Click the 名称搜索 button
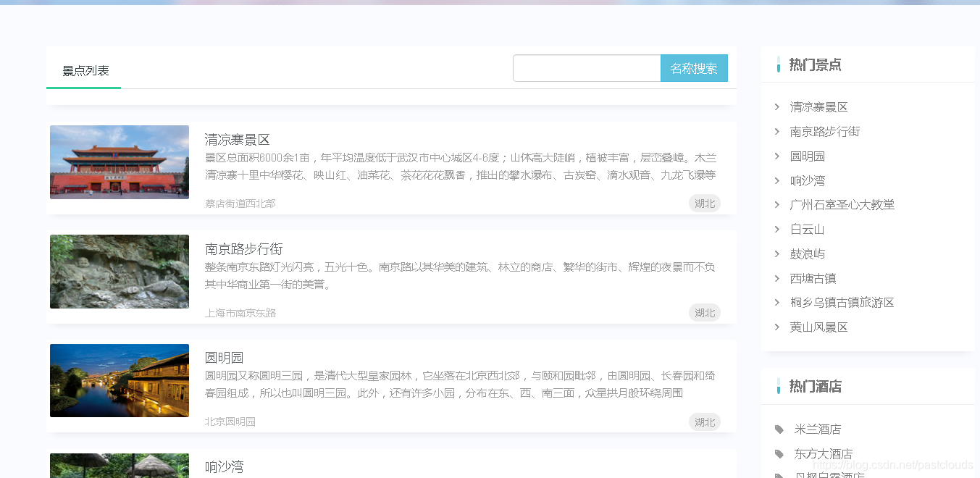 [x=694, y=68]
